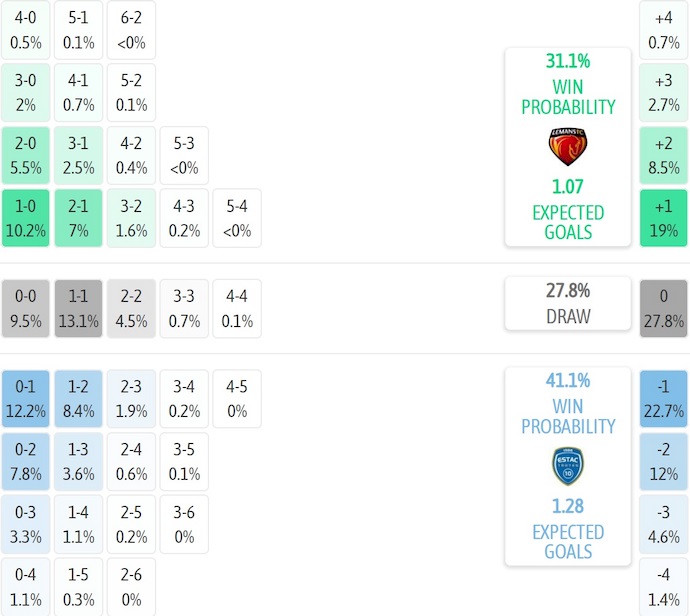Click the 1.07 expected goals value
Image resolution: width=690 pixels, height=616 pixels.
pos(567,187)
